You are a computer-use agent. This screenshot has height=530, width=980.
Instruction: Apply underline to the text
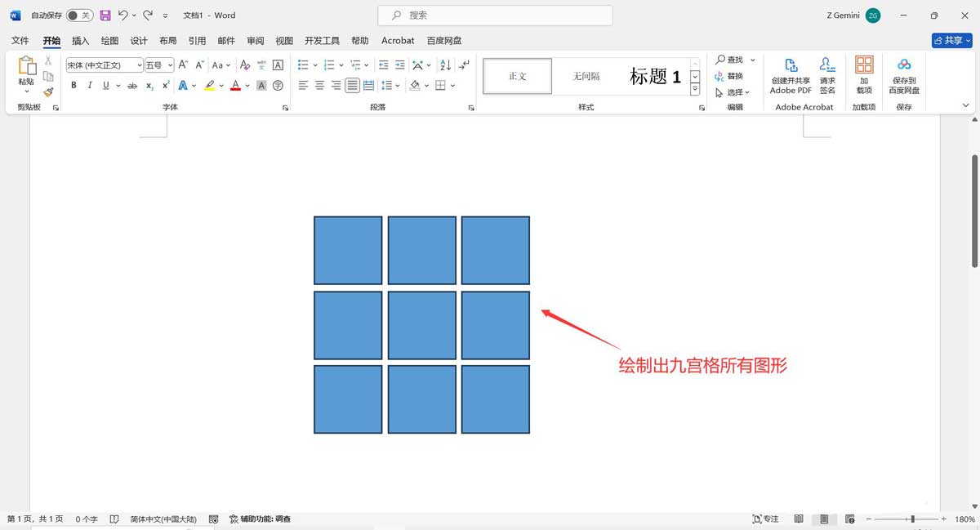105,85
